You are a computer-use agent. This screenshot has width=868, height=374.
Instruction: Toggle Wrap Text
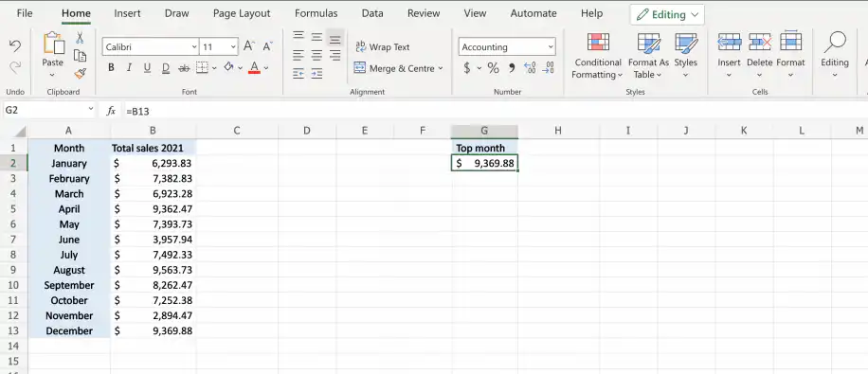[382, 47]
